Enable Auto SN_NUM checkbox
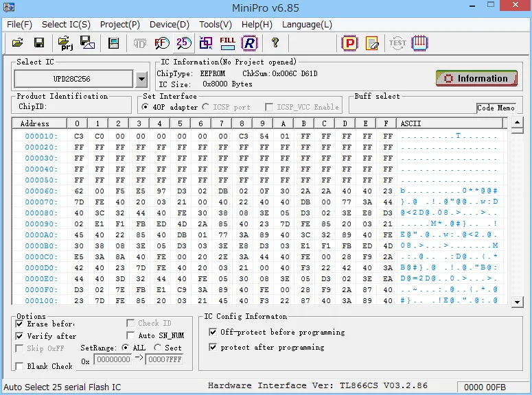Screen dimensions: 532x395 (x=130, y=335)
